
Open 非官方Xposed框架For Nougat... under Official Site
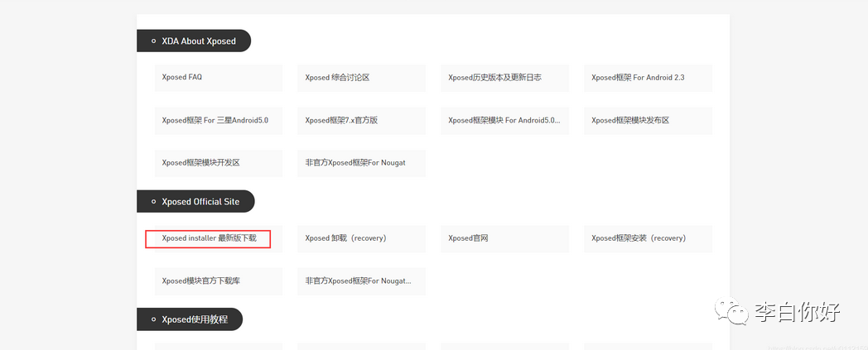pos(361,281)
